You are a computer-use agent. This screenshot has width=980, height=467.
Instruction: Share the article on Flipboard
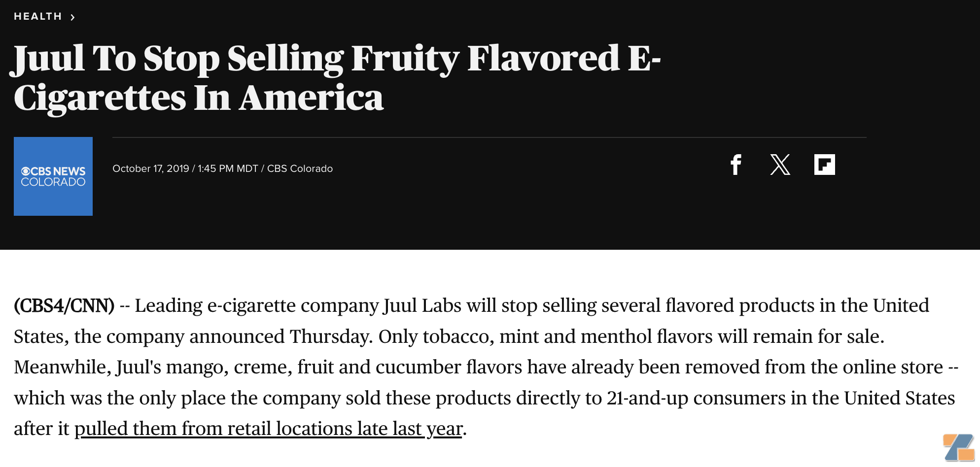(x=824, y=165)
